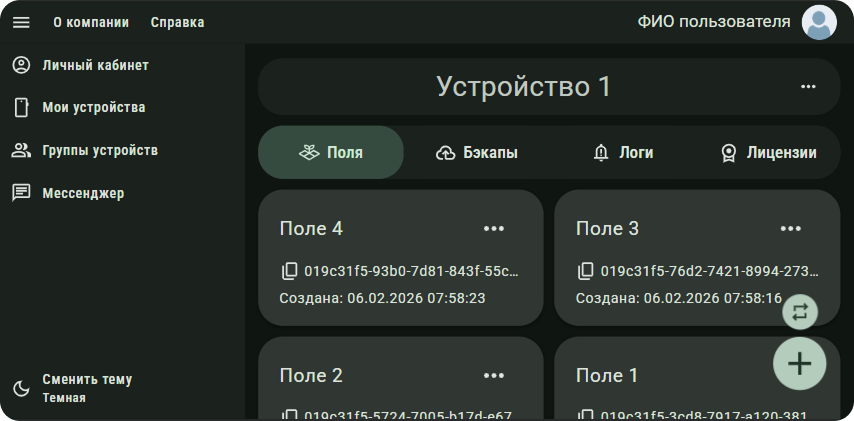
Task: Open Поле 4 three-dot menu
Action: [494, 229]
